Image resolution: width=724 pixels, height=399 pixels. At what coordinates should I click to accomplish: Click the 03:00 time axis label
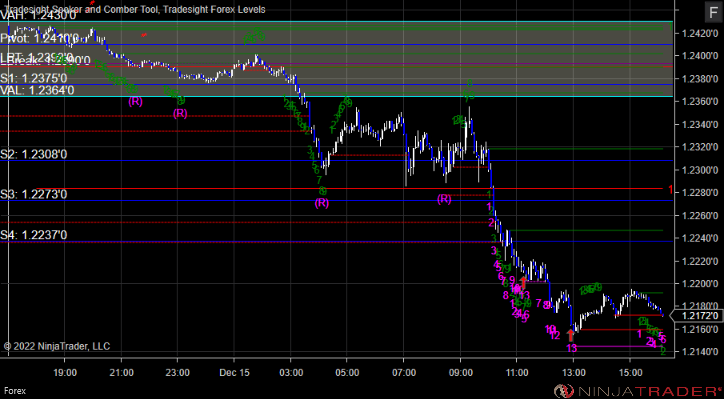291,372
